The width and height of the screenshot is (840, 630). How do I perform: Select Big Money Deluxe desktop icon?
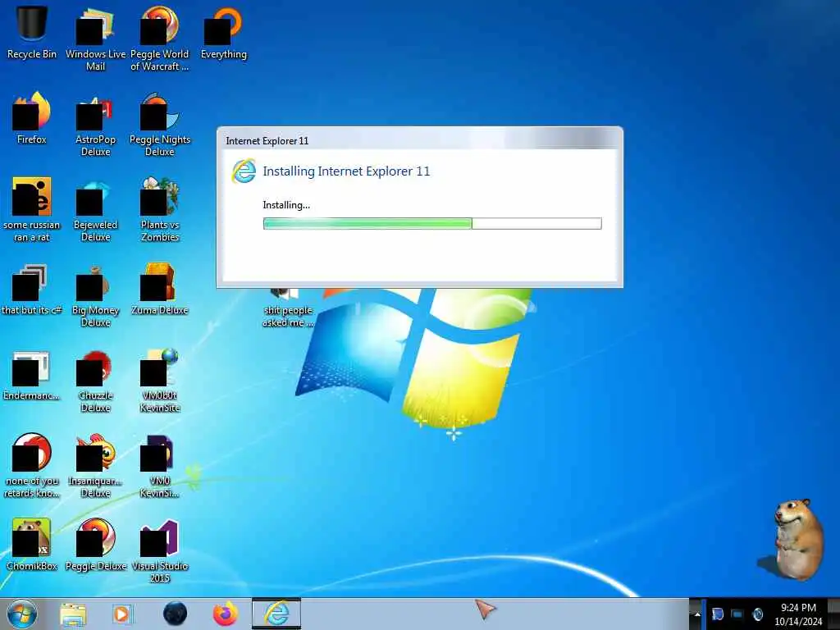pyautogui.click(x=95, y=295)
